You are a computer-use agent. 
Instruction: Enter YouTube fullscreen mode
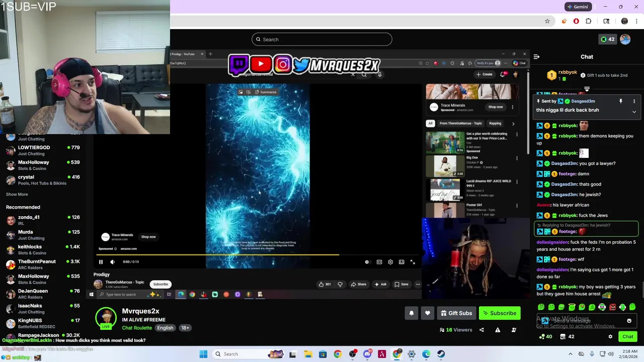(413, 262)
